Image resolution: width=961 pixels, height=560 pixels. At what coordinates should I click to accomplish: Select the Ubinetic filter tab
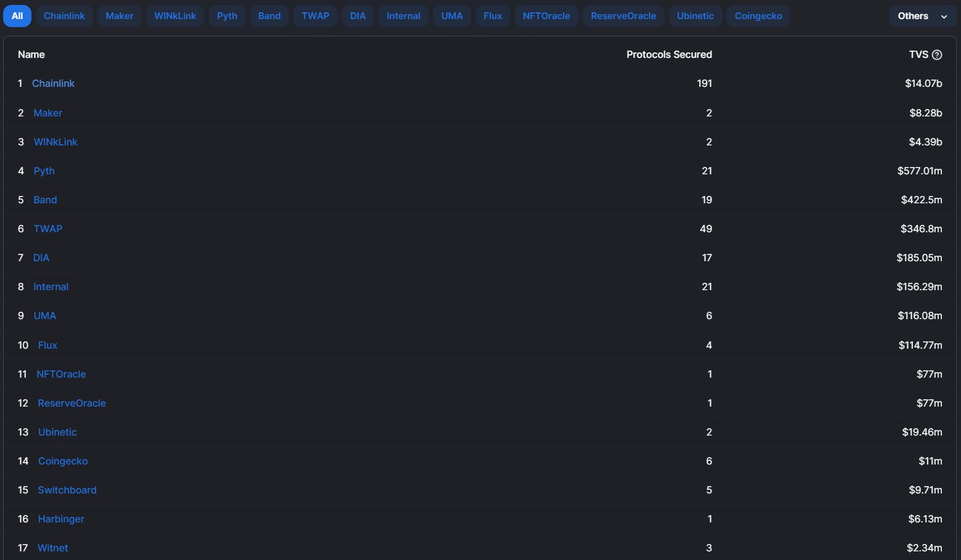[x=695, y=16]
